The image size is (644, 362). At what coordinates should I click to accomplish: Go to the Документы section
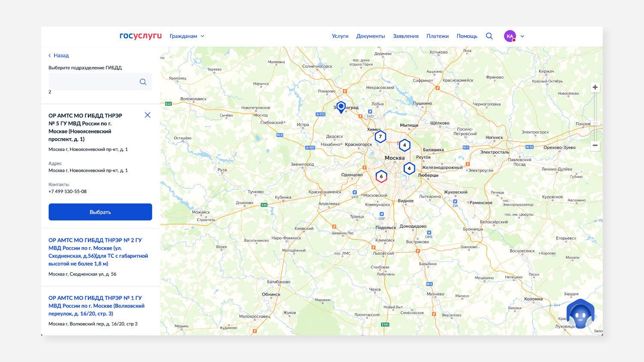point(370,36)
